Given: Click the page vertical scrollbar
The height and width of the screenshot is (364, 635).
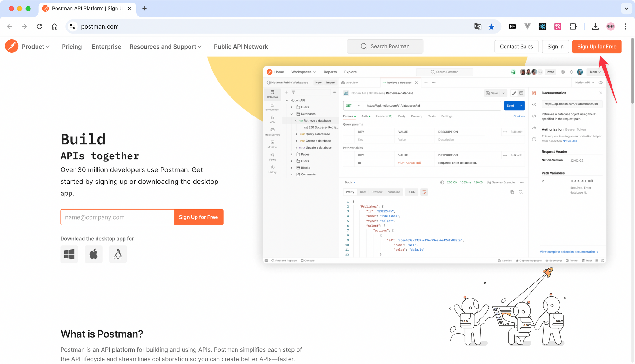Looking at the screenshot, I should click(x=632, y=71).
